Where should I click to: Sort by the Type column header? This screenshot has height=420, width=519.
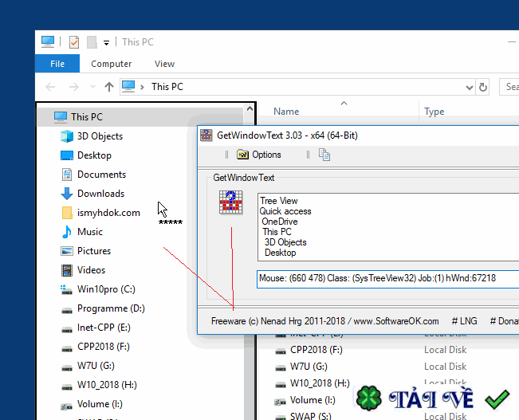[434, 112]
